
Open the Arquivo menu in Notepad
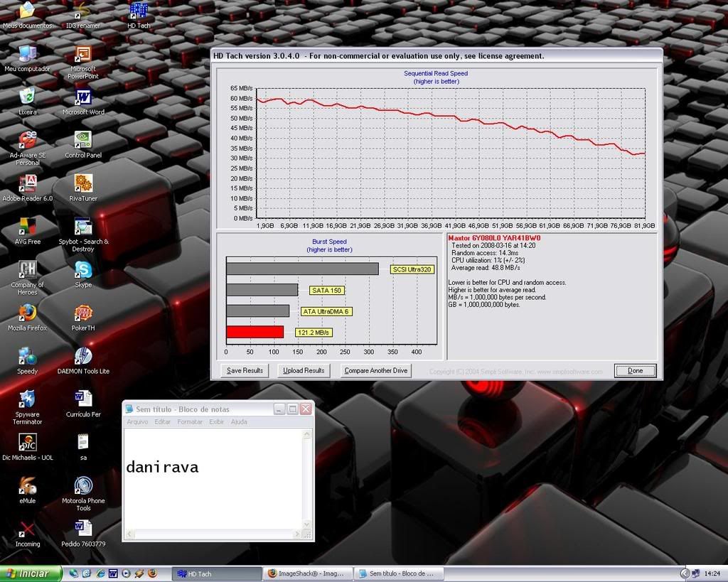(x=137, y=421)
